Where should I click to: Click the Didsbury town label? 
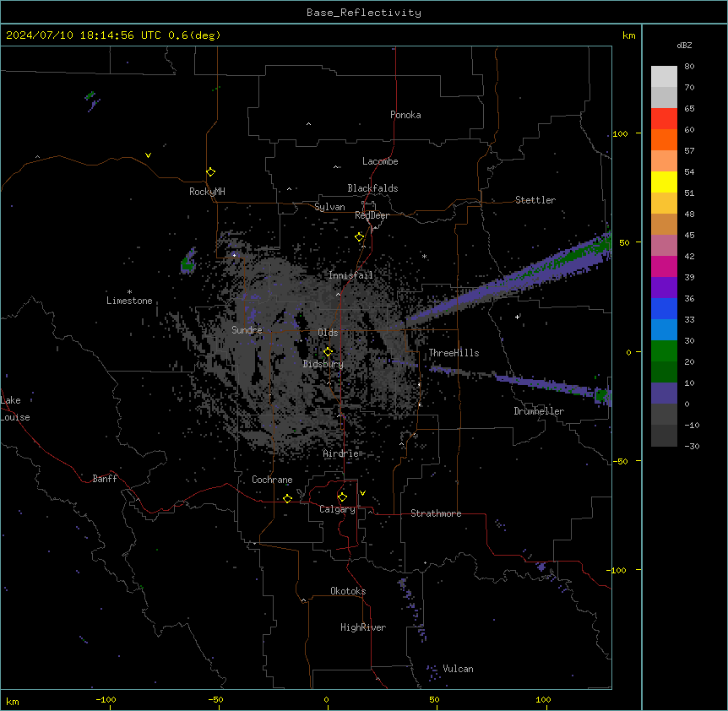click(323, 364)
